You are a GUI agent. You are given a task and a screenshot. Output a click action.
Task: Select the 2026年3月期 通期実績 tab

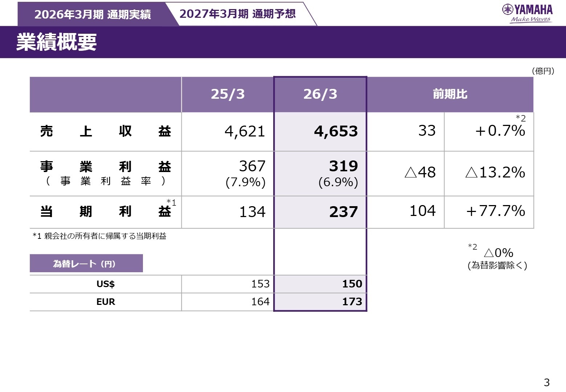point(93,15)
